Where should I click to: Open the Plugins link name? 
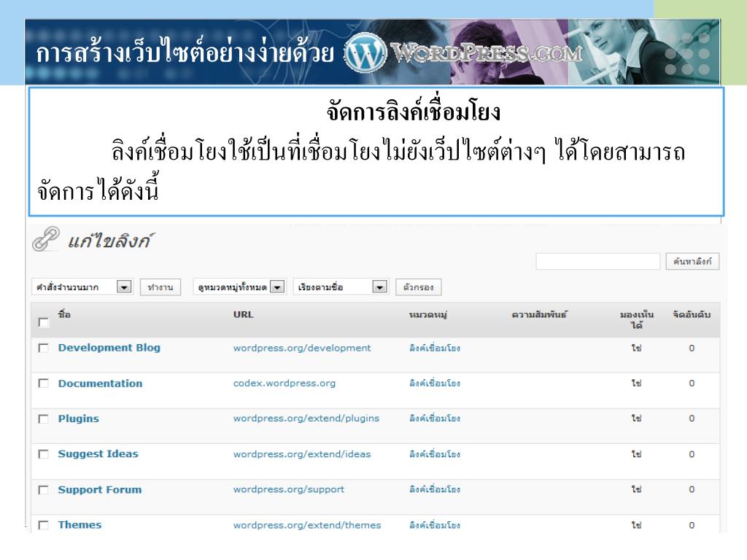click(79, 419)
